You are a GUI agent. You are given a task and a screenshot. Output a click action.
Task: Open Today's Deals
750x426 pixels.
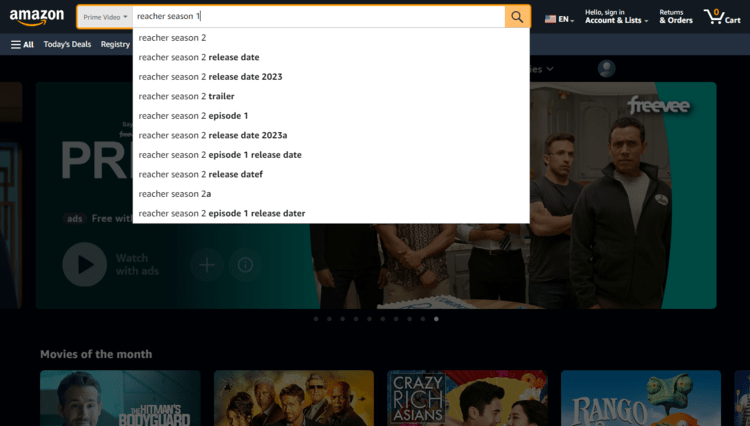[x=67, y=44]
